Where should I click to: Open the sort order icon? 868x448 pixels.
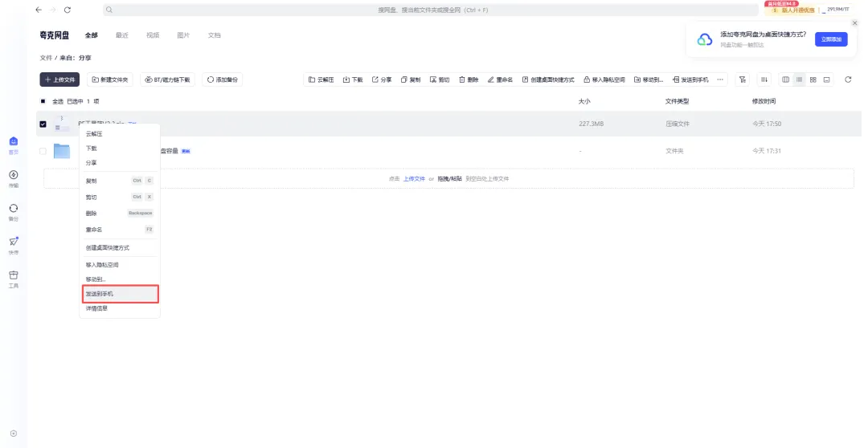pos(764,79)
